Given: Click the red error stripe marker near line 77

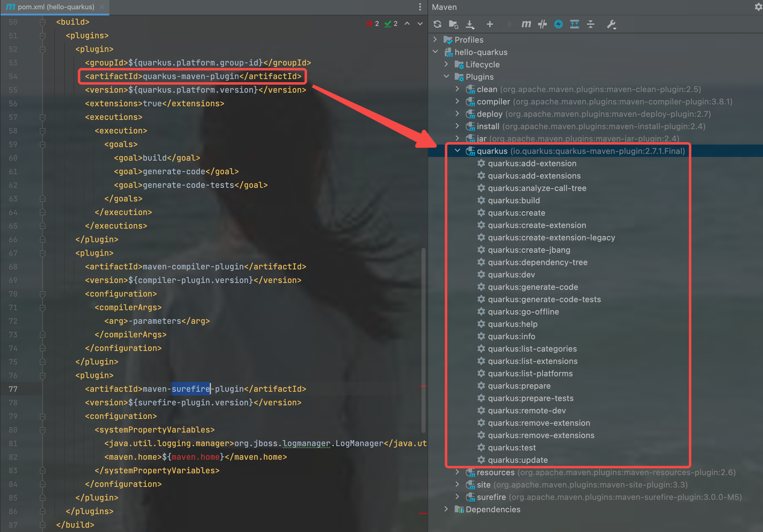Looking at the screenshot, I should (423, 386).
